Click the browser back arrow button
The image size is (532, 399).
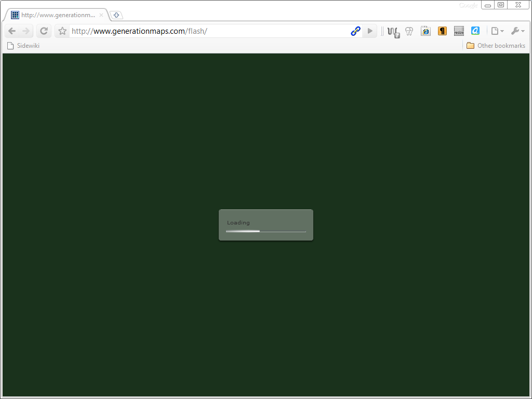(x=12, y=31)
